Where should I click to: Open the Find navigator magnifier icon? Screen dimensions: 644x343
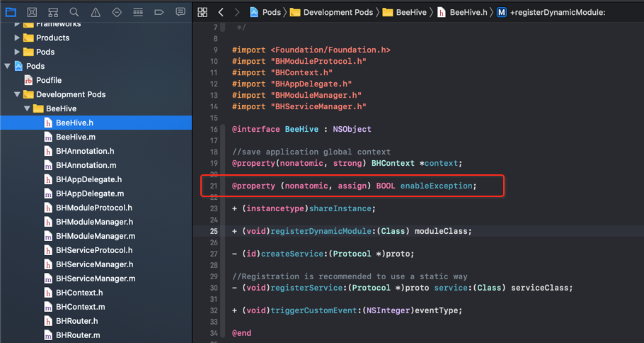(x=74, y=12)
